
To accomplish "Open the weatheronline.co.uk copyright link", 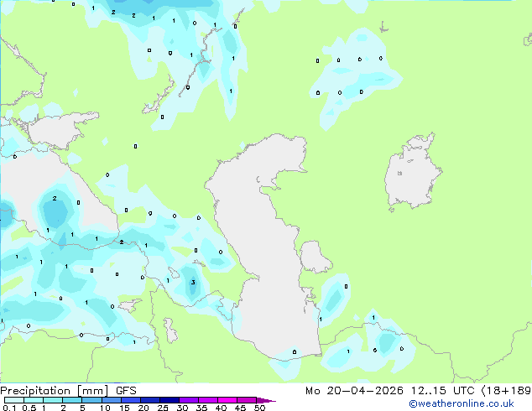I will [x=462, y=403].
